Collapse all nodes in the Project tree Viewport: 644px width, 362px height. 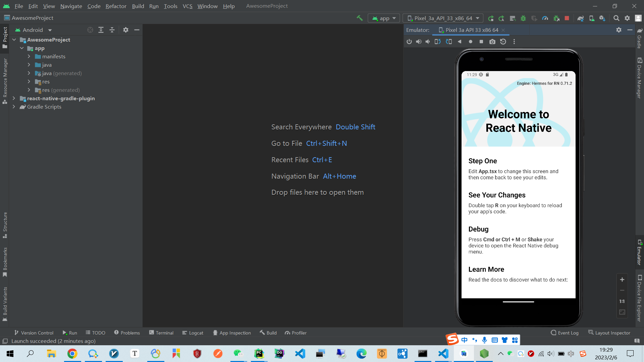pyautogui.click(x=112, y=30)
